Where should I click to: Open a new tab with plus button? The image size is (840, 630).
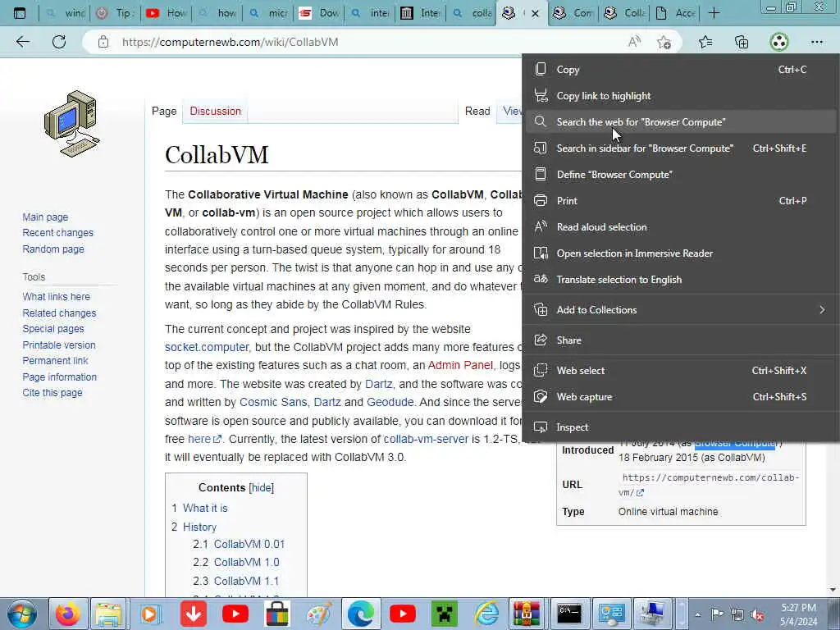pos(714,13)
